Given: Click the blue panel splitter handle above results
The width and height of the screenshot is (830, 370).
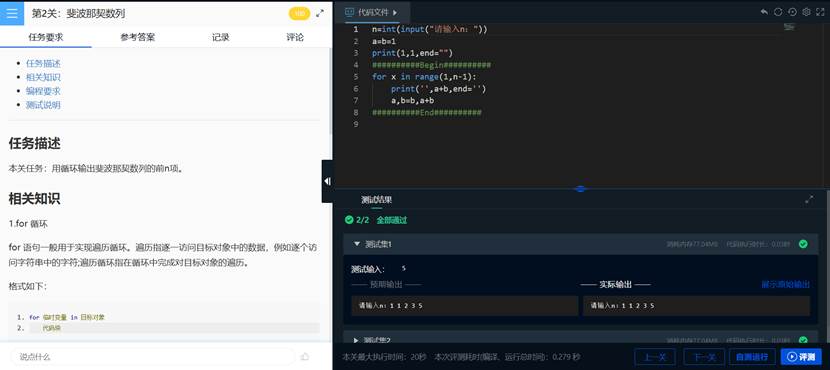Looking at the screenshot, I should click(580, 188).
